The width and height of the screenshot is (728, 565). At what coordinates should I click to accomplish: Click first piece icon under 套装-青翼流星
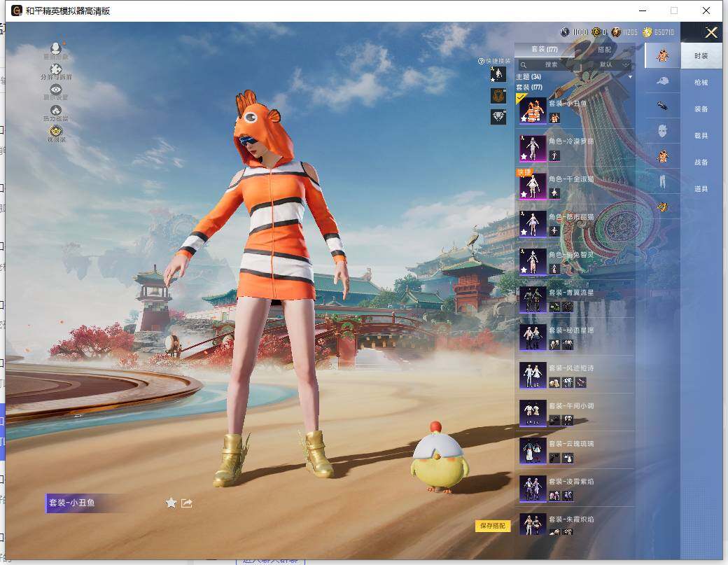coord(554,307)
